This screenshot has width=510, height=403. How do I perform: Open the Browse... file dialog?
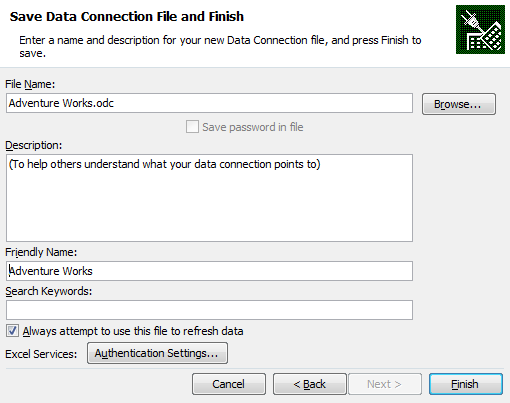459,104
